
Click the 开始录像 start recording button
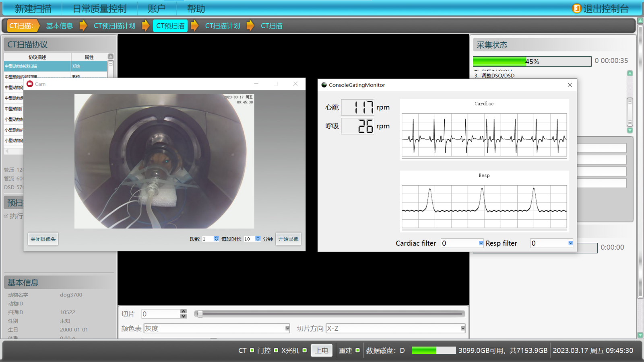tap(288, 239)
